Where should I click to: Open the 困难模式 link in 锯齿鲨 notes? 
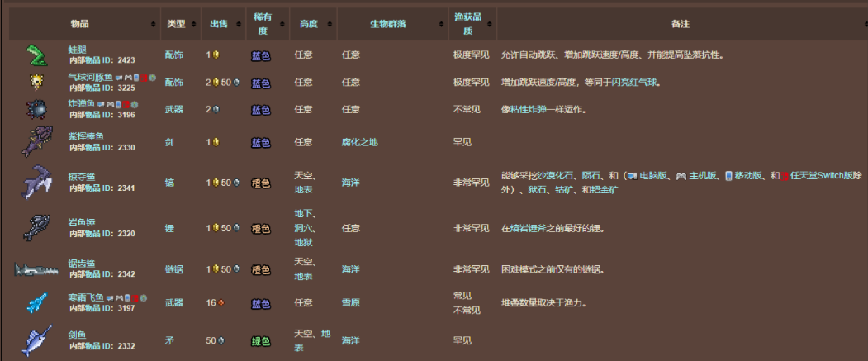[x=519, y=269]
